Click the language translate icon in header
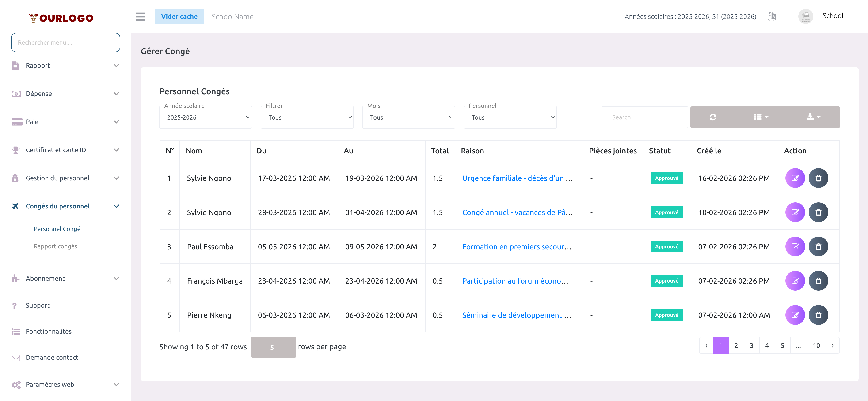This screenshot has height=401, width=868. click(x=771, y=16)
